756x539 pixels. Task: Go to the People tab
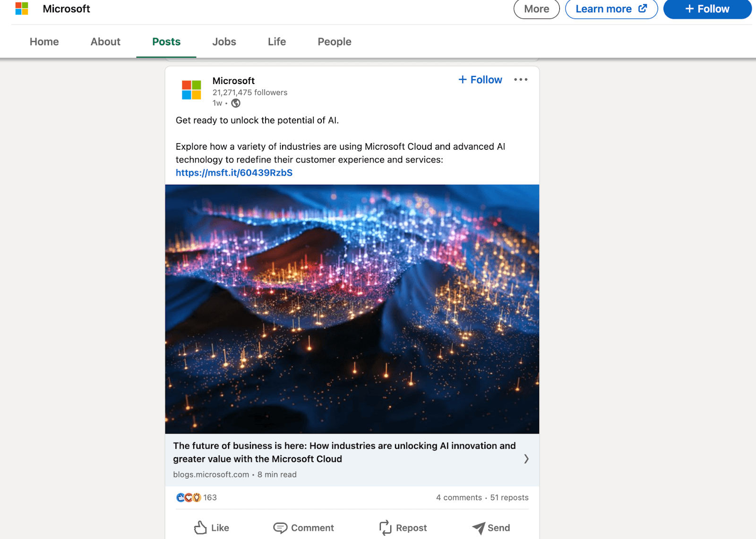click(334, 42)
